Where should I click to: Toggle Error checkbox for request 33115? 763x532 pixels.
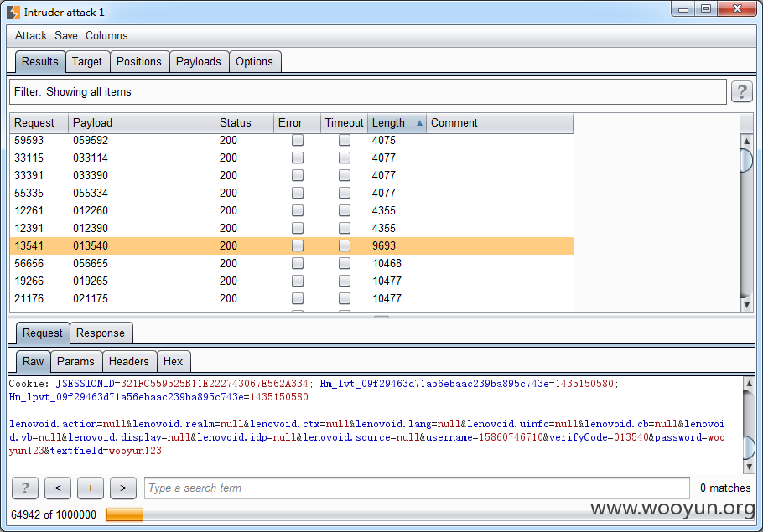click(x=298, y=158)
